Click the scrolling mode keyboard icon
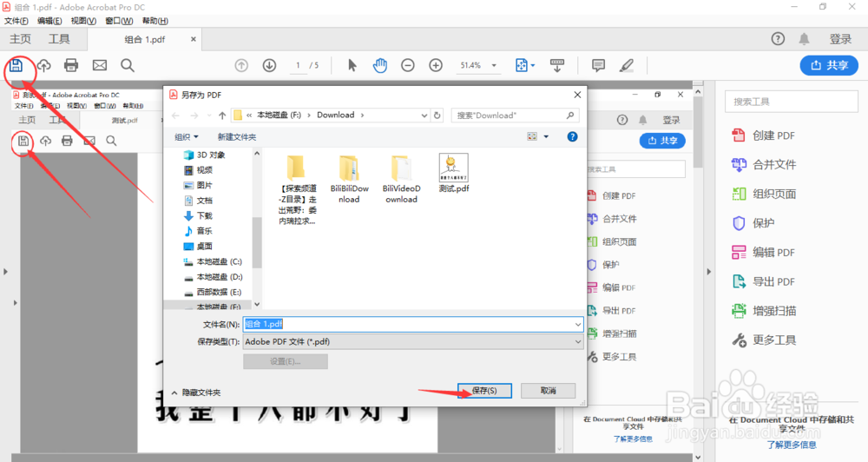This screenshot has height=462, width=868. [x=557, y=65]
